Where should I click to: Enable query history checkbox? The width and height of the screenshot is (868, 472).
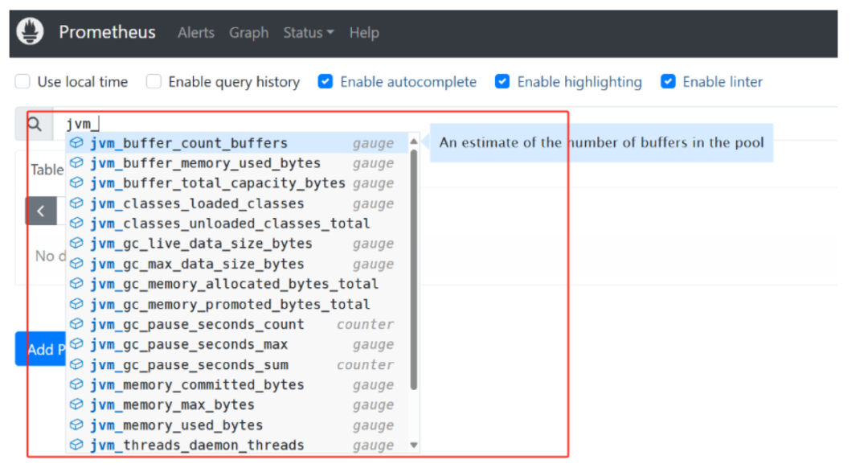pyautogui.click(x=154, y=81)
